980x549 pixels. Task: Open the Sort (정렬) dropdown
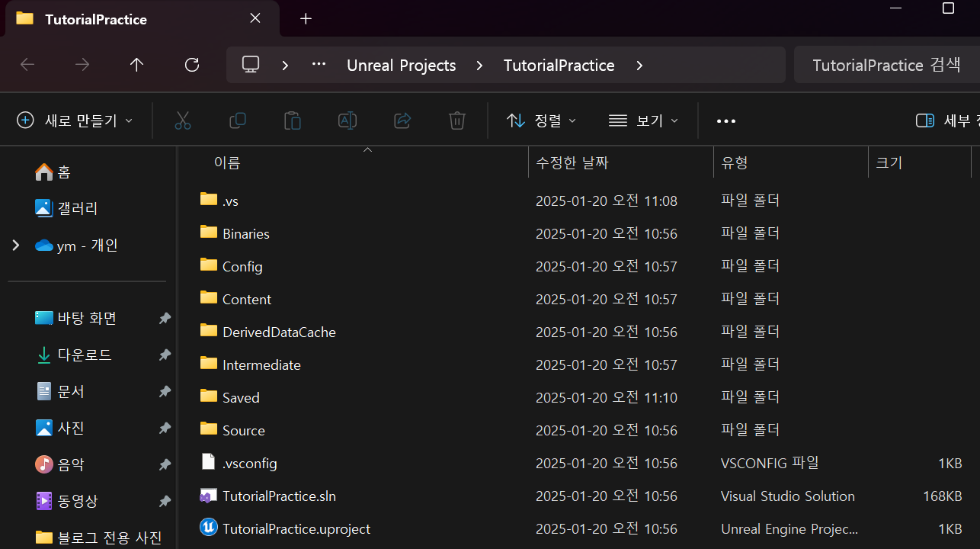[x=541, y=120]
